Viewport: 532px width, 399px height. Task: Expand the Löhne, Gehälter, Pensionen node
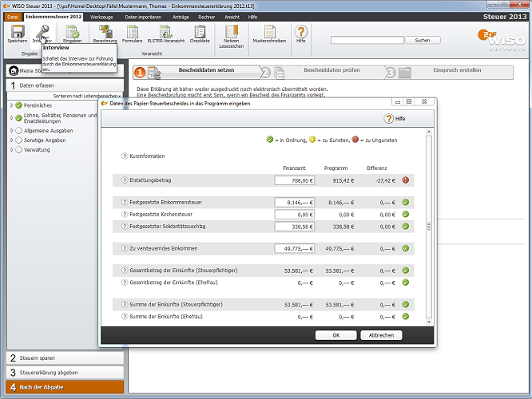(x=11, y=118)
